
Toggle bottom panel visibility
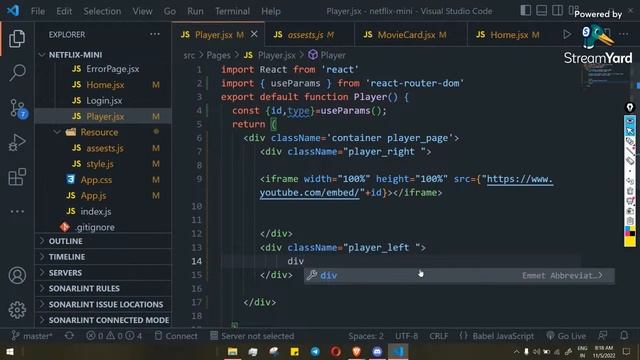coord(541,11)
